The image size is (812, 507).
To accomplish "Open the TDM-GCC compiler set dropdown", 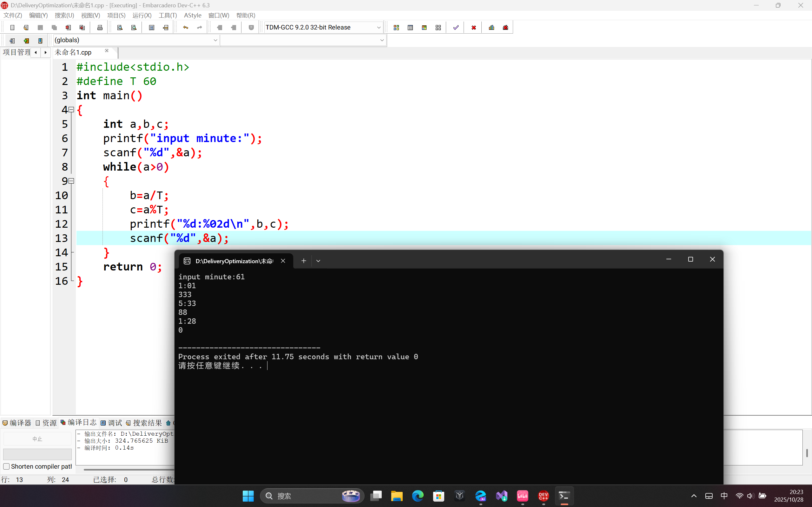I will point(379,28).
